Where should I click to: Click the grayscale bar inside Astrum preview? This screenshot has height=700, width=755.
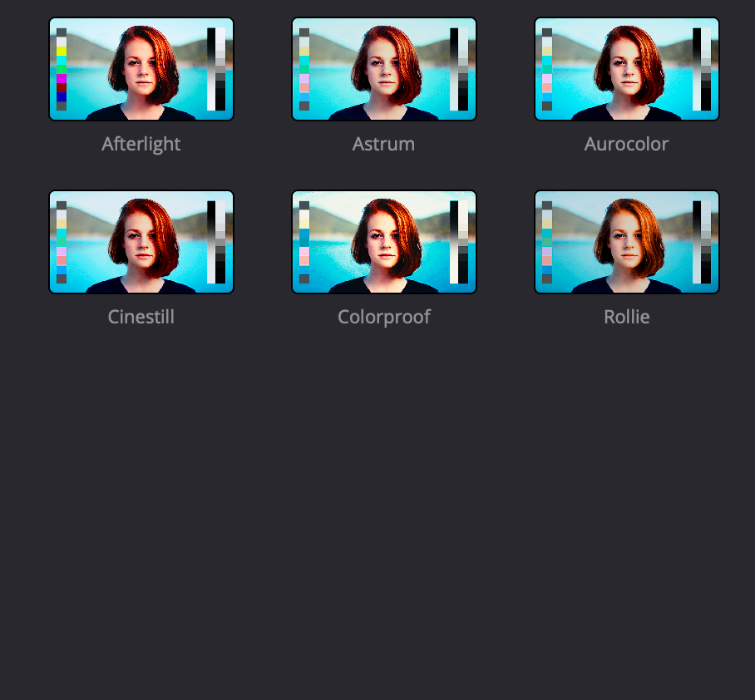point(456,68)
